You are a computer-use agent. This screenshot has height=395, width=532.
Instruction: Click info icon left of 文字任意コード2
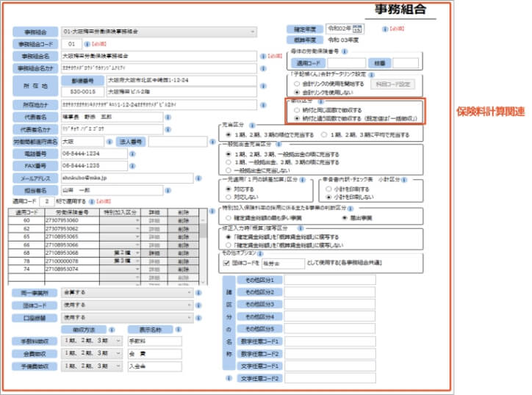(x=229, y=378)
